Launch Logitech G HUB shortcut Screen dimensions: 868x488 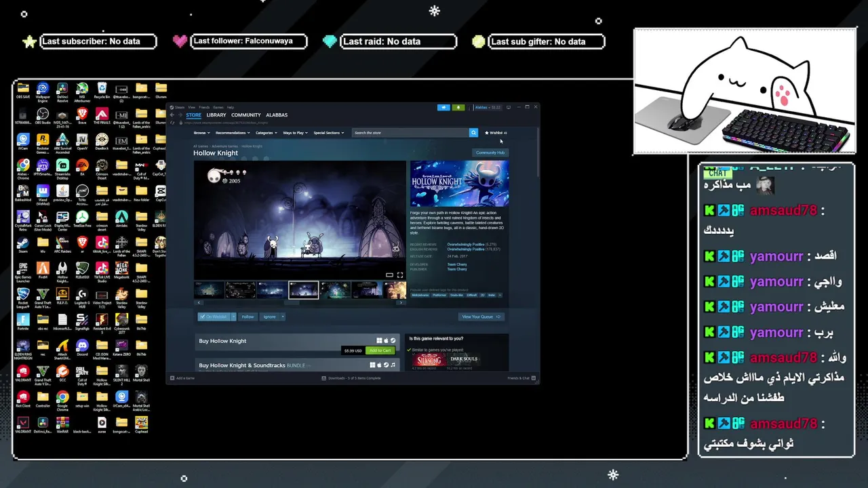82,299
